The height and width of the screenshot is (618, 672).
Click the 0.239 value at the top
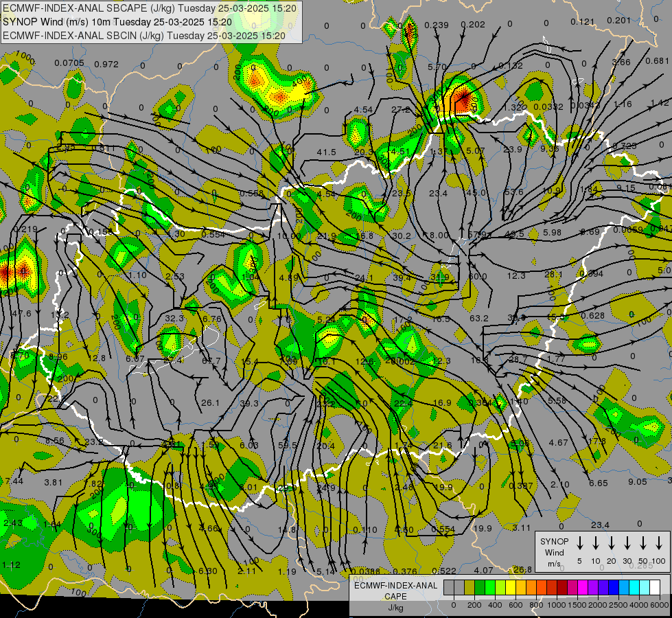click(x=437, y=25)
